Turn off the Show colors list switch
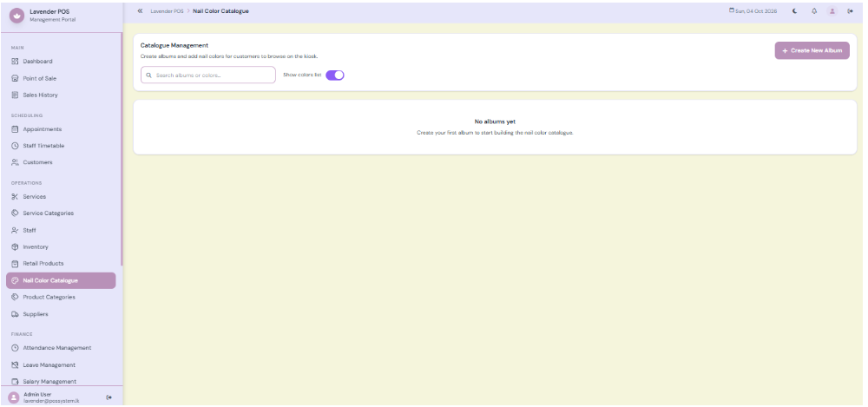 [335, 75]
